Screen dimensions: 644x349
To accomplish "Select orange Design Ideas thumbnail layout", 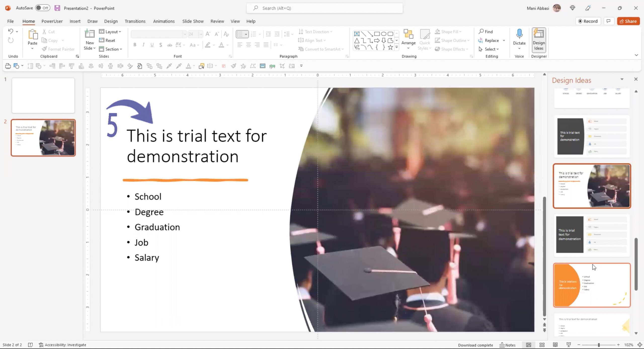I will 591,285.
